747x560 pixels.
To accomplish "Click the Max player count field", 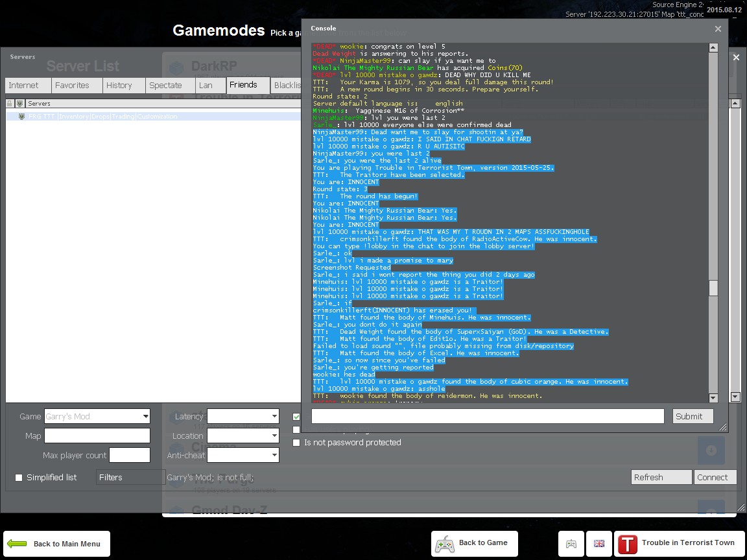I will tap(130, 455).
